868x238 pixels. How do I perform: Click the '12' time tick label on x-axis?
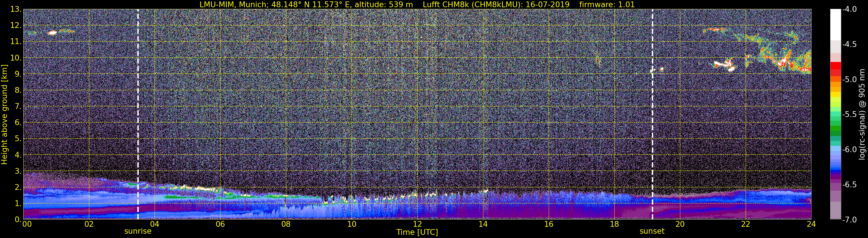click(x=417, y=224)
